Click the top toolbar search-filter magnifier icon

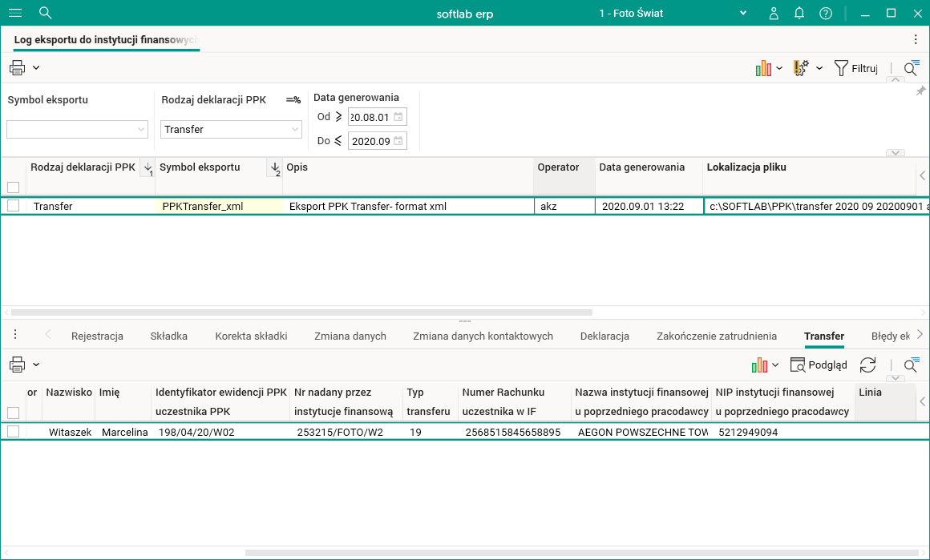click(x=912, y=68)
